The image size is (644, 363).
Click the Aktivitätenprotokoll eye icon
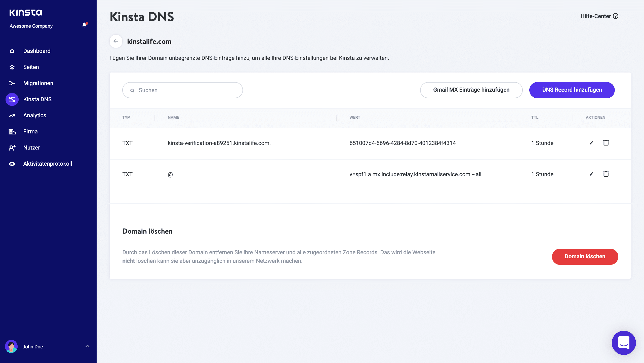[x=12, y=164]
